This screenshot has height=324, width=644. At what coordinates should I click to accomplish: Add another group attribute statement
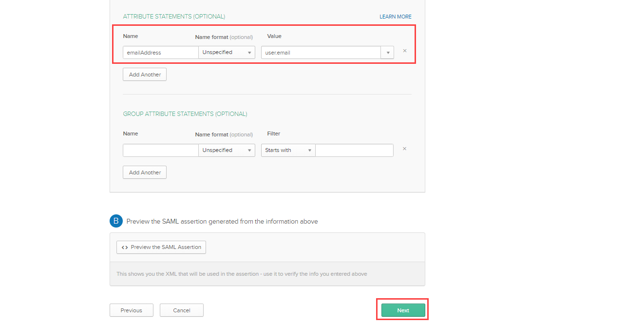click(x=145, y=172)
